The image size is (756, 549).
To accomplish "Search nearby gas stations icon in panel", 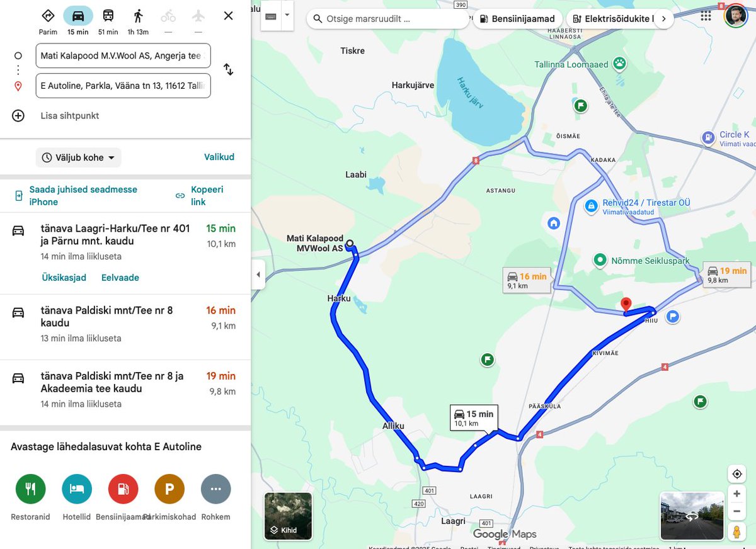I will click(123, 489).
